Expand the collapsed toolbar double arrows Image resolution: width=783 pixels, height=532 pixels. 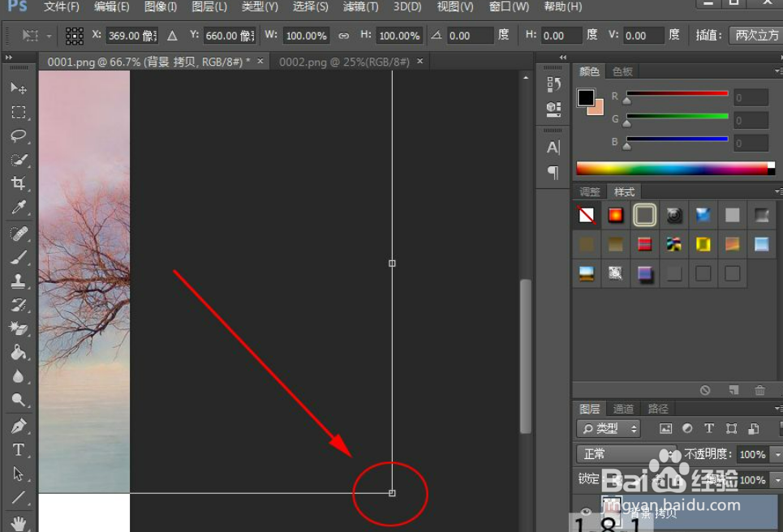pyautogui.click(x=8, y=58)
